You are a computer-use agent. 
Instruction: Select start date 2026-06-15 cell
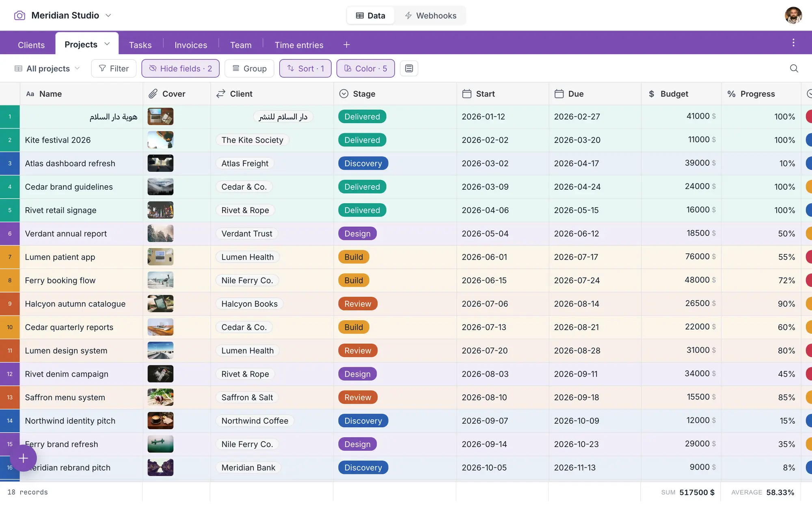(503, 280)
